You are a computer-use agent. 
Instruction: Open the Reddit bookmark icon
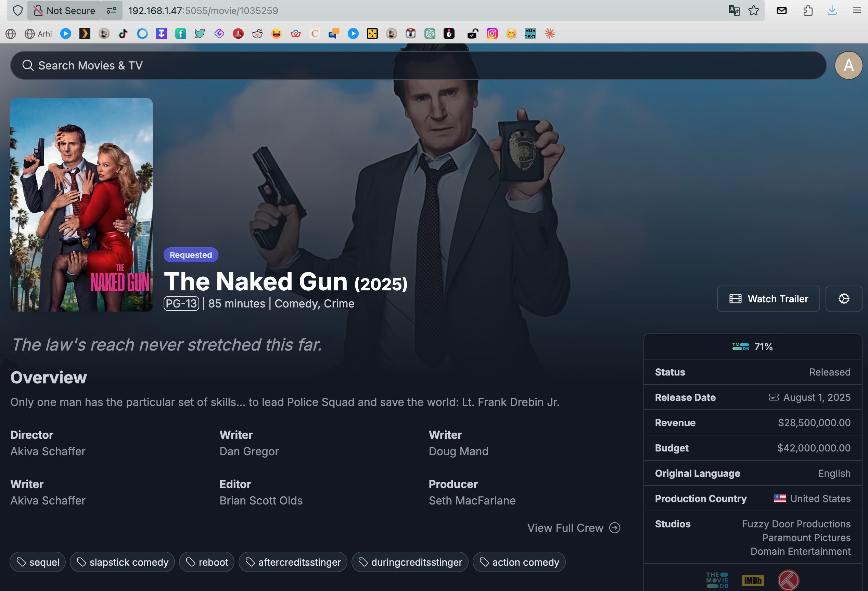(x=257, y=34)
